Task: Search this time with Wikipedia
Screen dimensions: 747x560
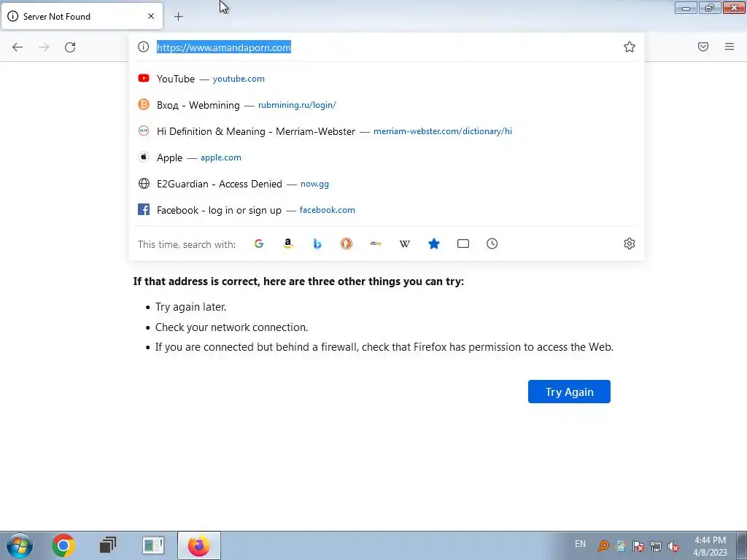Action: pos(404,244)
